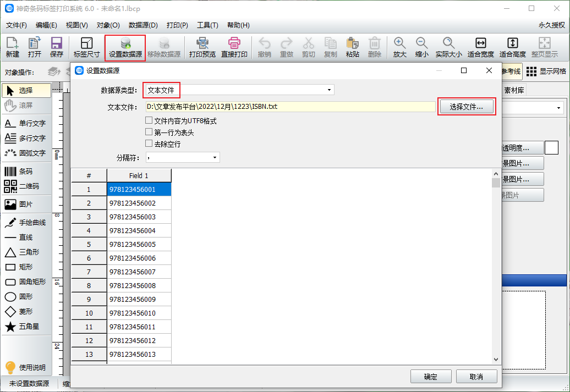Click the 整页显示 full page icon
This screenshot has width=570, height=392.
click(545, 47)
